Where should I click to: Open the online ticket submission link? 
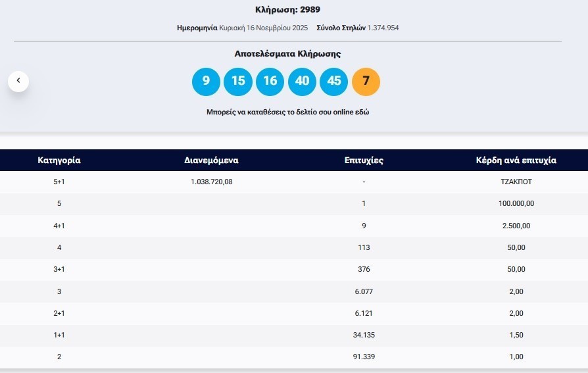coord(287,112)
